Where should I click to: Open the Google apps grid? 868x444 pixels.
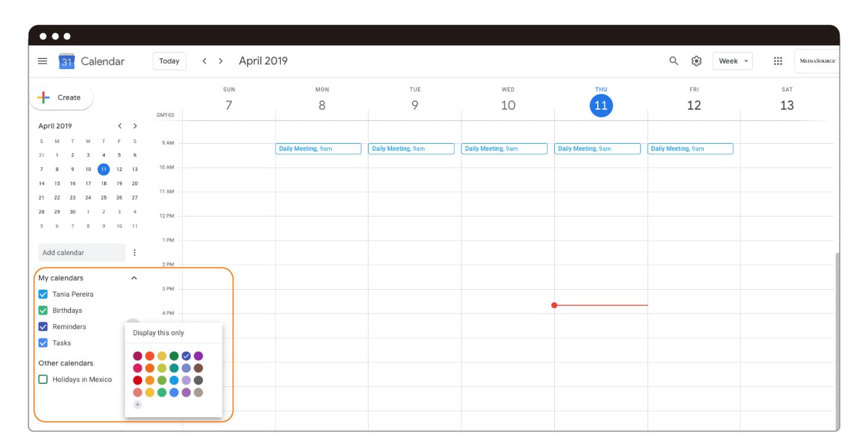point(778,61)
